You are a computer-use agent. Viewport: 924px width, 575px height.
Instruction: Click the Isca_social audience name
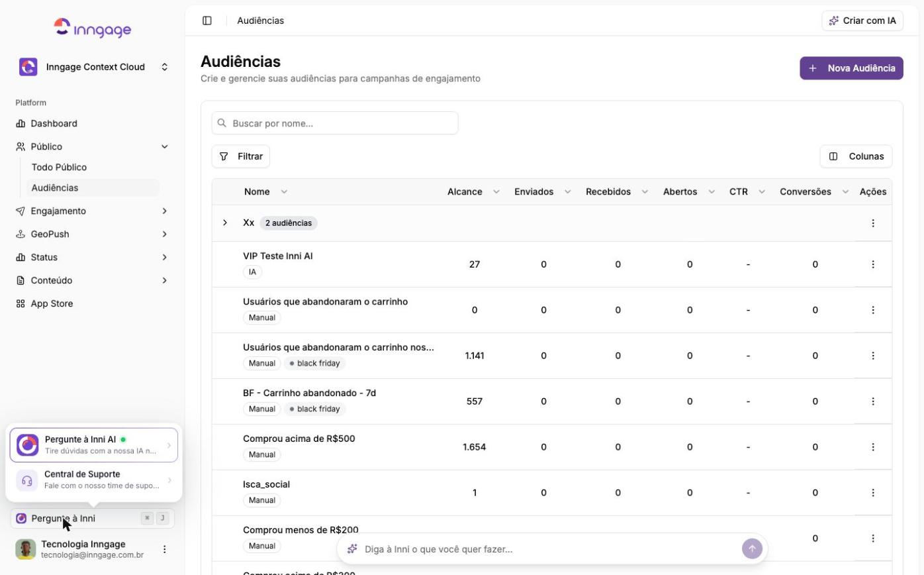pyautogui.click(x=266, y=484)
